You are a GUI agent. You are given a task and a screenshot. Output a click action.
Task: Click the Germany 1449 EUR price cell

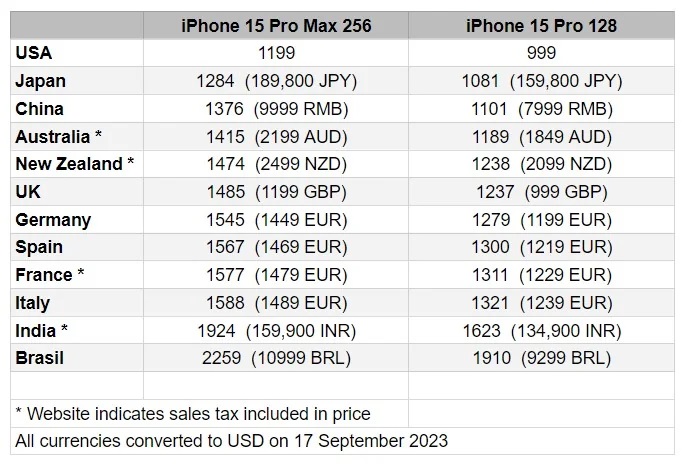pos(276,220)
